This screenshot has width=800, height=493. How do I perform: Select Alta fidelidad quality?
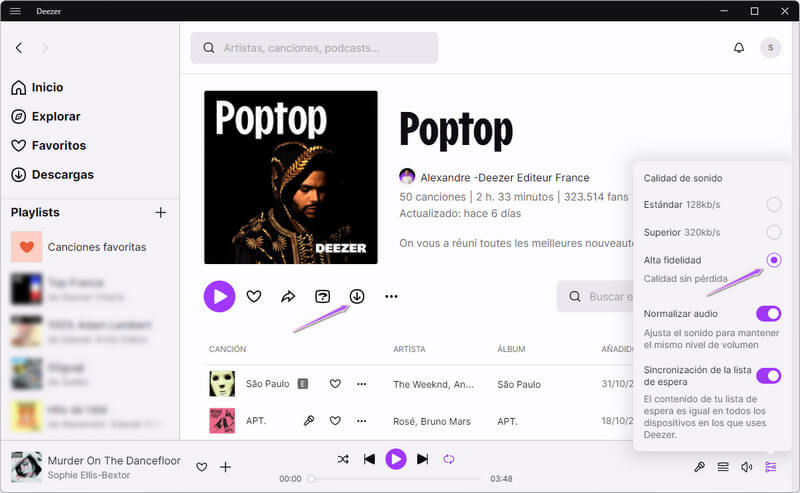pos(773,260)
